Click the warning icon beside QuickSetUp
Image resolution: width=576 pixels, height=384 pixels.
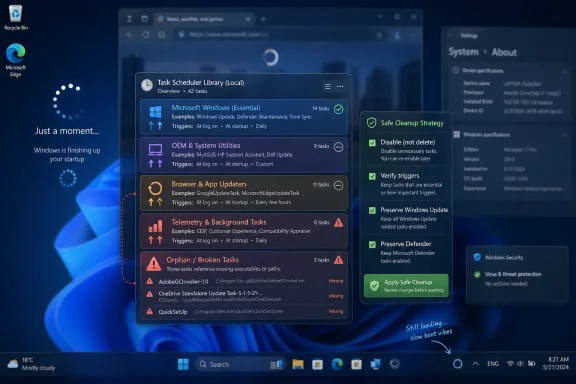click(x=150, y=311)
